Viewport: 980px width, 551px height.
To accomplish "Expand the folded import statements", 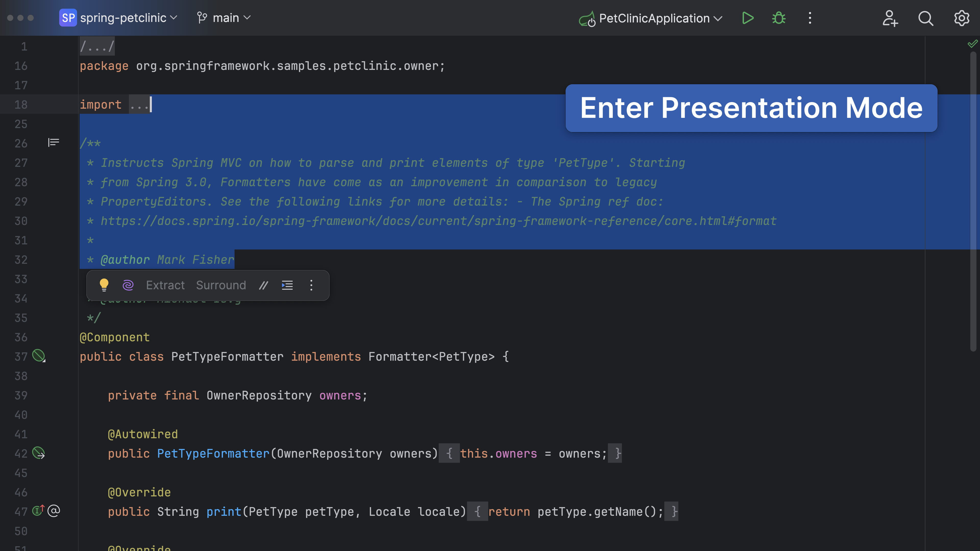I will pyautogui.click(x=139, y=105).
